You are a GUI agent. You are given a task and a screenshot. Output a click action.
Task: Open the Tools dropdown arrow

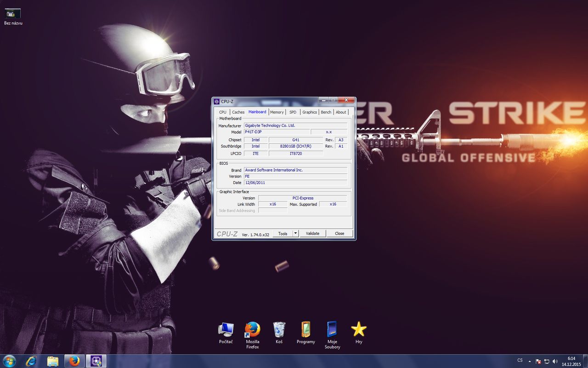pyautogui.click(x=296, y=233)
